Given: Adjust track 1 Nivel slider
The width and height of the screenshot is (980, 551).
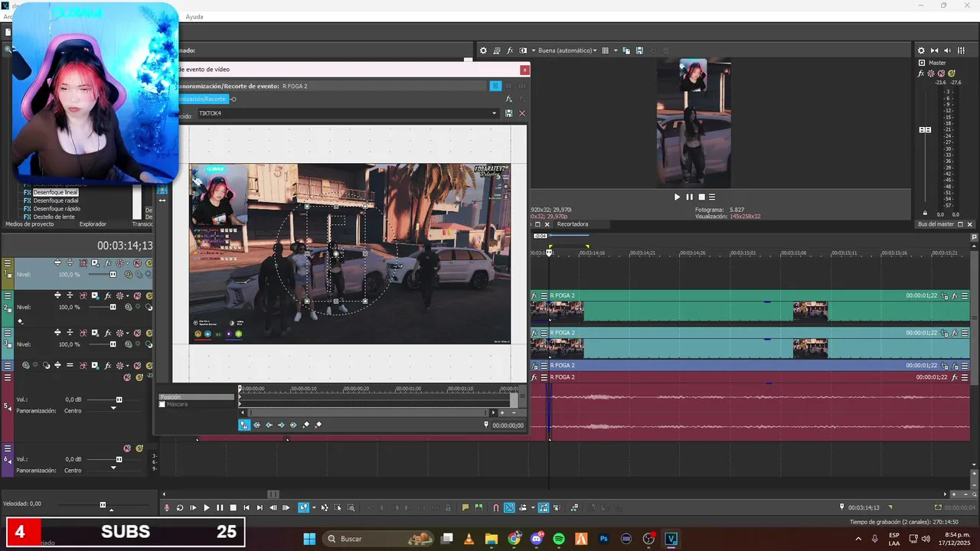Looking at the screenshot, I should (x=113, y=274).
